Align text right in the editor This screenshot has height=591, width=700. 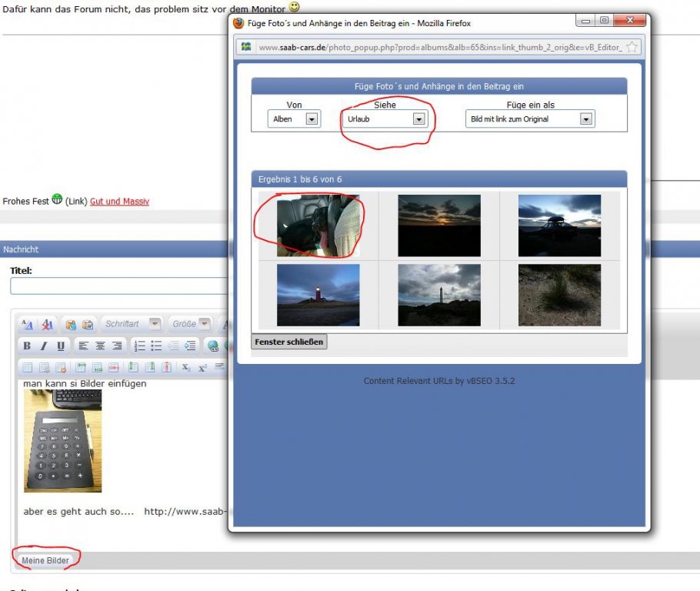tap(117, 346)
